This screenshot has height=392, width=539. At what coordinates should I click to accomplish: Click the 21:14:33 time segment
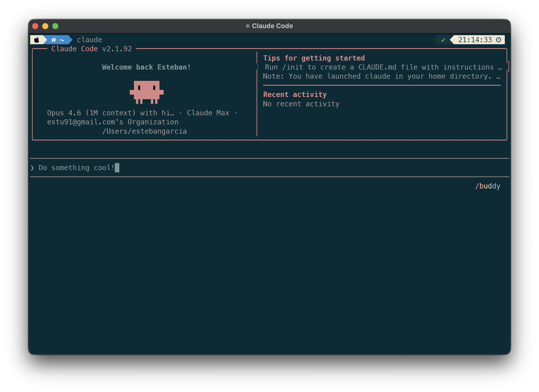coord(475,40)
